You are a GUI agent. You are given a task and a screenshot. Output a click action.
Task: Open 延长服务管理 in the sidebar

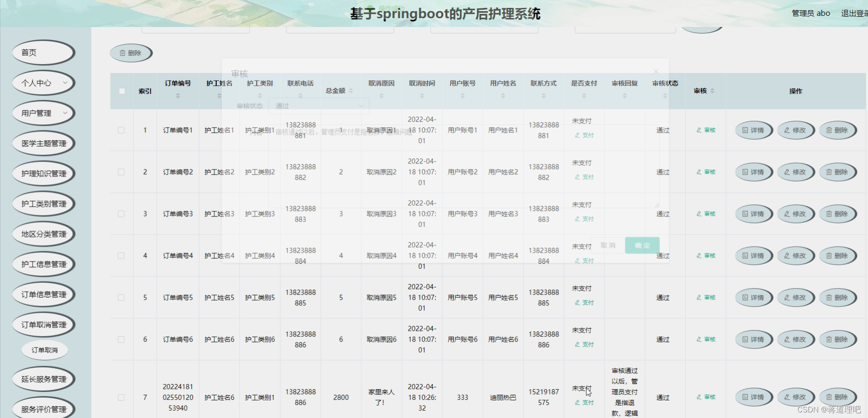point(43,379)
